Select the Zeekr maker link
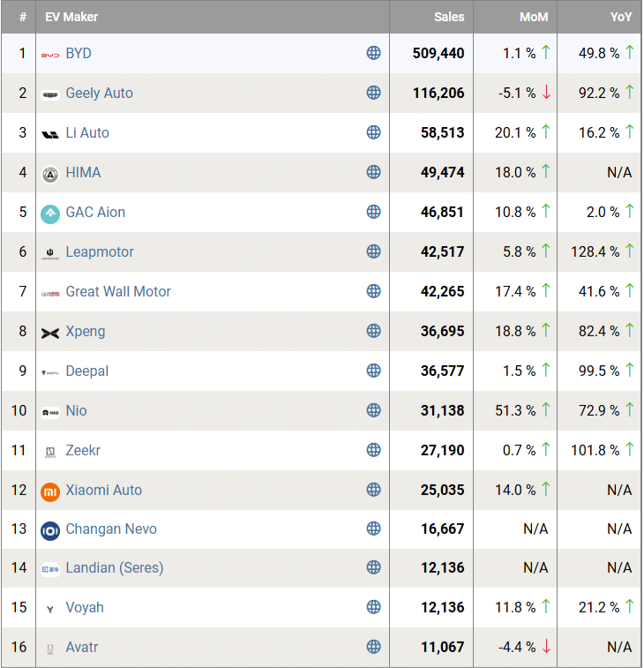644x668 pixels. 83,450
